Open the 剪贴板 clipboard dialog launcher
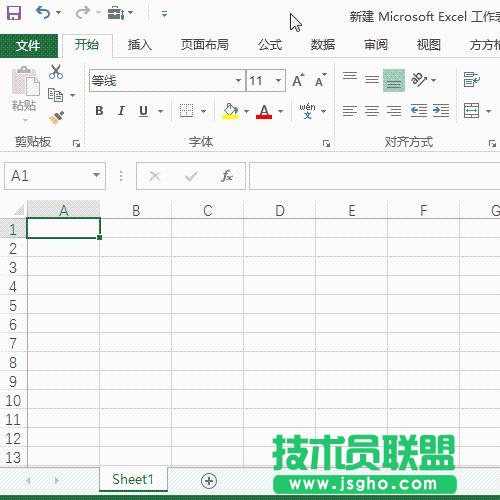Viewport: 500px width, 500px height. [77, 143]
